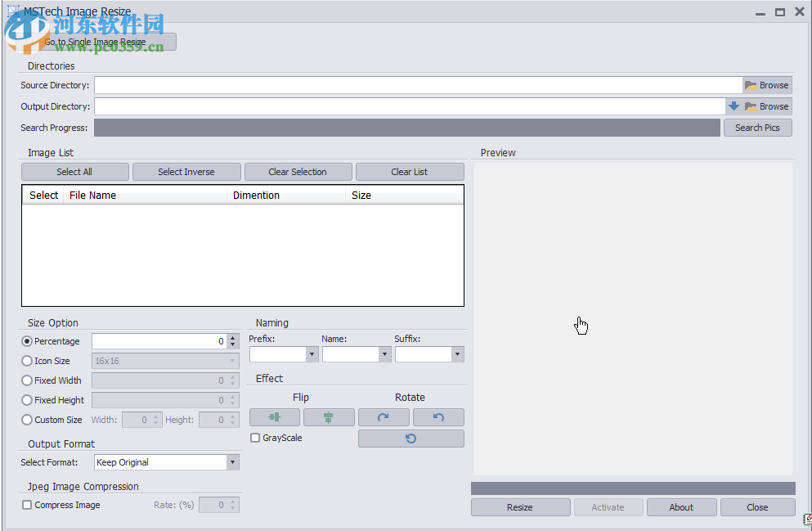This screenshot has width=812, height=531.
Task: Click the Clear List button
Action: tap(409, 171)
